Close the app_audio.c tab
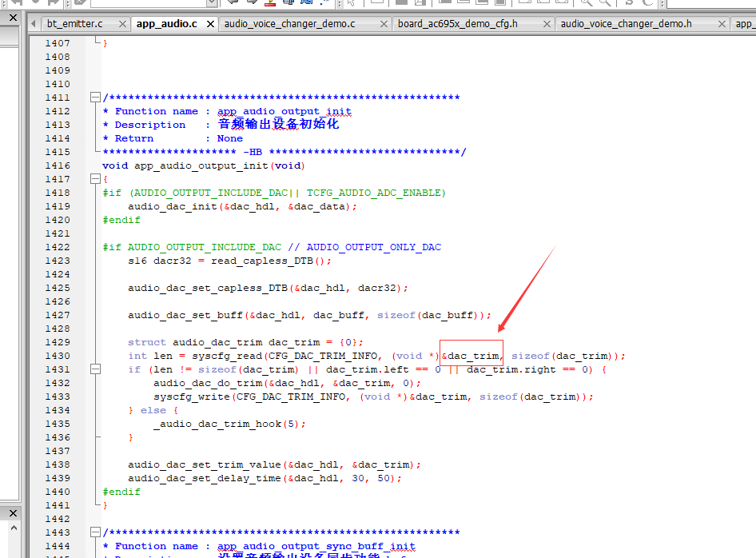The image size is (756, 558). (x=211, y=24)
